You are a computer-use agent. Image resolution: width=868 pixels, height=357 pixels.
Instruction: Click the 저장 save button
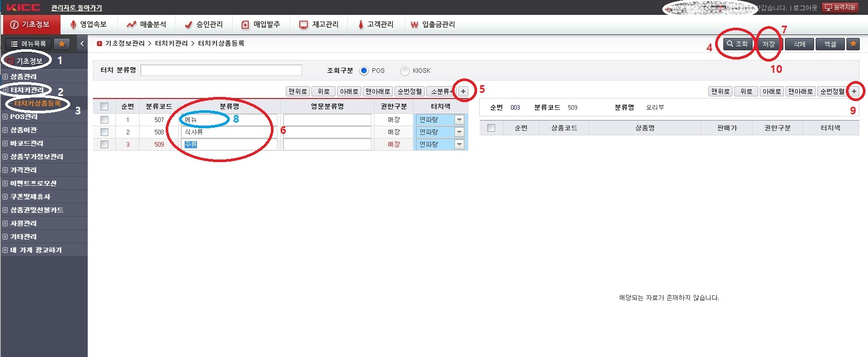click(x=768, y=44)
